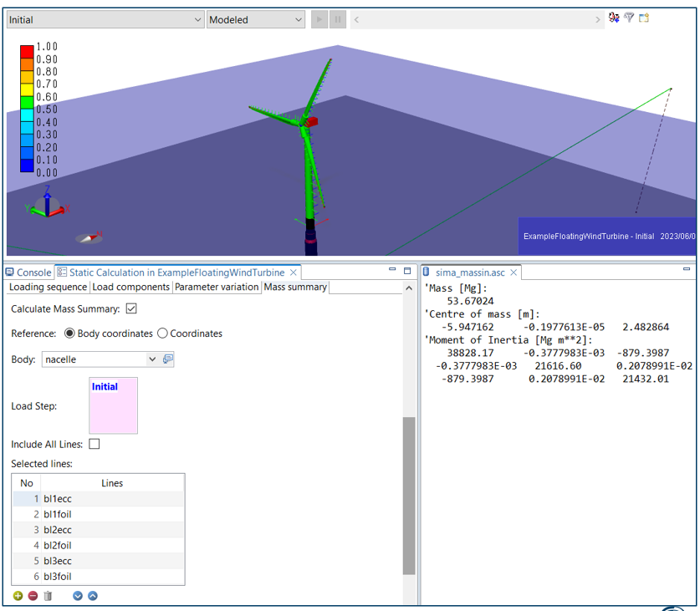
Task: Click the green add line button
Action: tap(18, 596)
